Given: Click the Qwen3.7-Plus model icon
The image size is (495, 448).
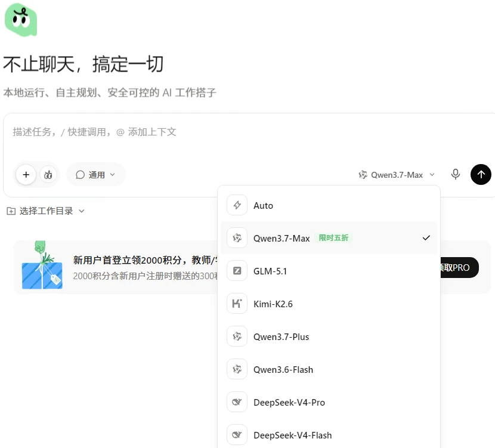Looking at the screenshot, I should point(237,336).
